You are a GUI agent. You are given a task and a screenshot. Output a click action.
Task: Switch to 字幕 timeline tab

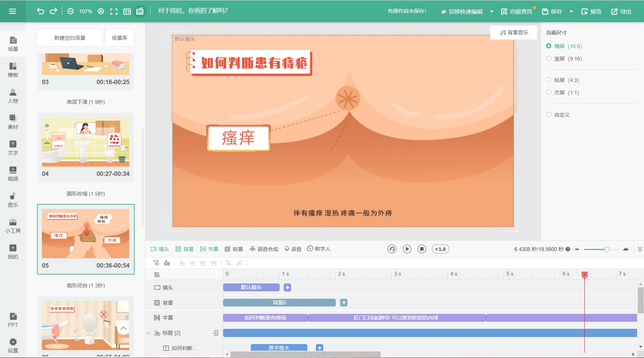209,249
